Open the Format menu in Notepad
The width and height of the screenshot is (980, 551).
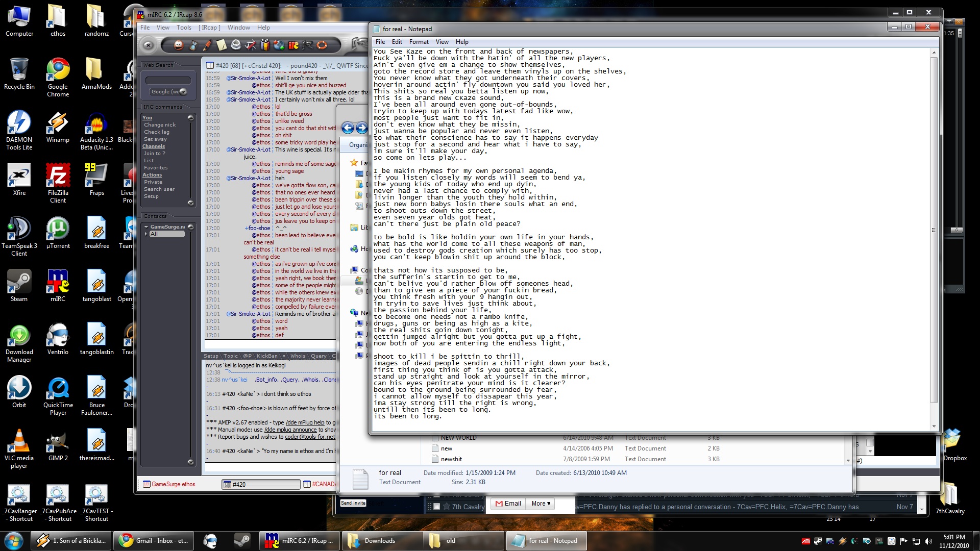click(419, 42)
